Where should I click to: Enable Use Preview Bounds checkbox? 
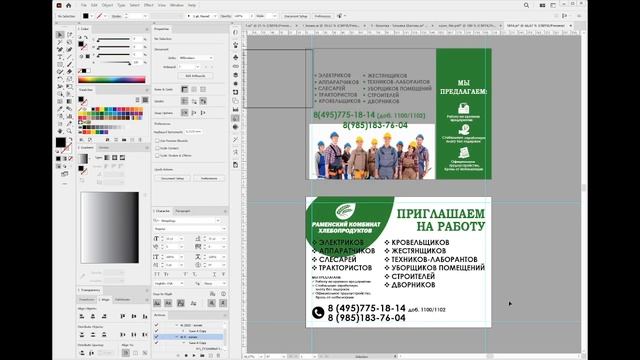pyautogui.click(x=158, y=141)
